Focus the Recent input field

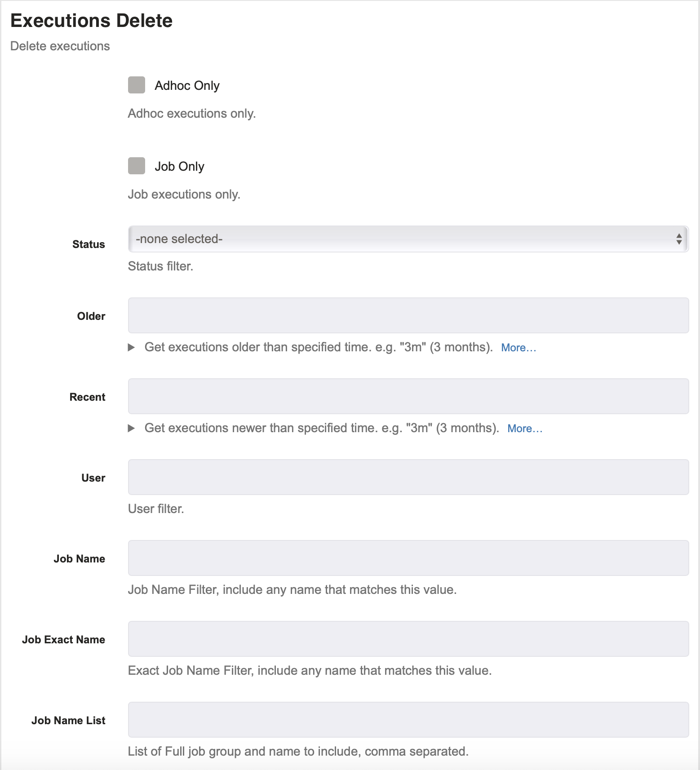pos(408,396)
